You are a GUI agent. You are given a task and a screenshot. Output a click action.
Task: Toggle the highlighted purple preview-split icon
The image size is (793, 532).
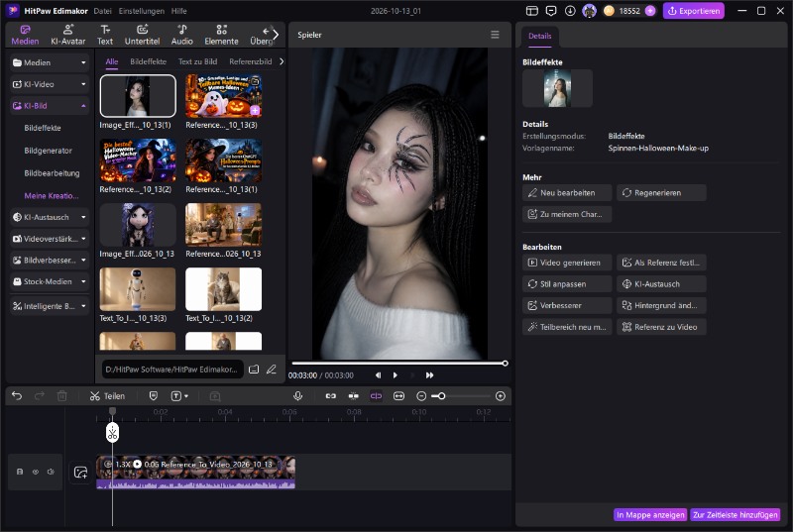click(376, 396)
